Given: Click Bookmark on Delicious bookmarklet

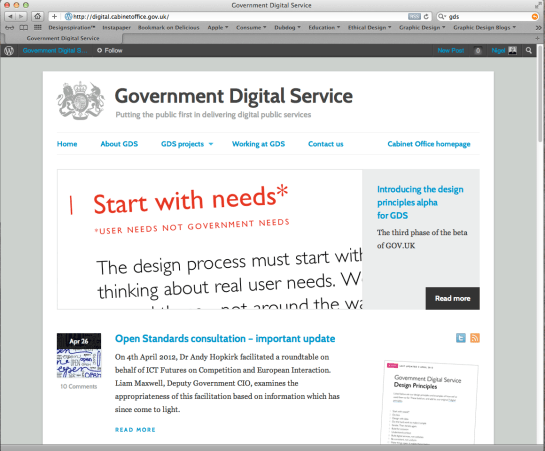Looking at the screenshot, I should tap(169, 27).
